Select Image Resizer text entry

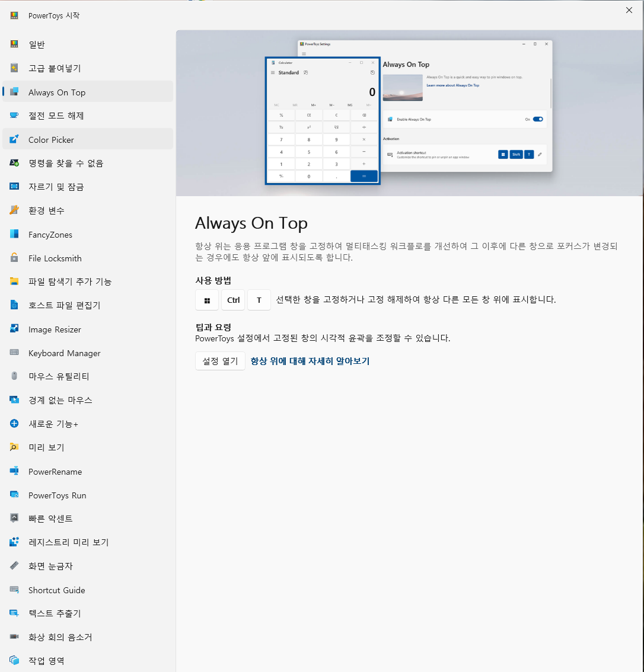click(x=55, y=329)
